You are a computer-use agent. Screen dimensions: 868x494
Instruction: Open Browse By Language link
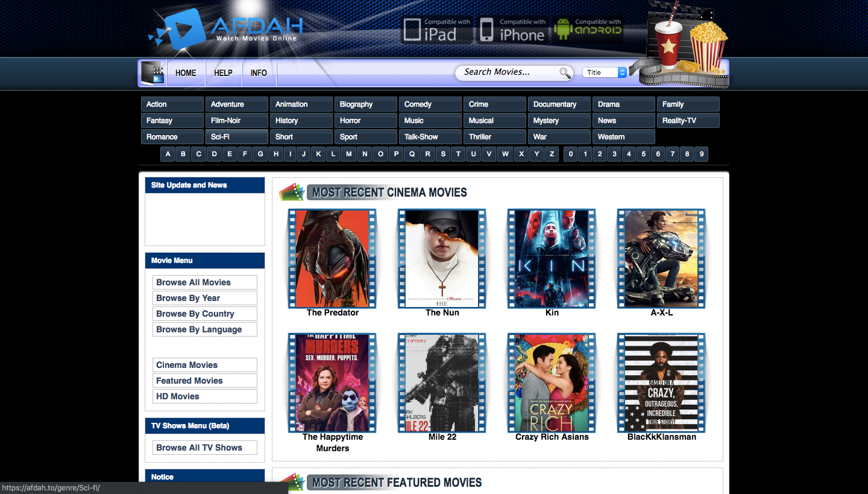pos(205,329)
